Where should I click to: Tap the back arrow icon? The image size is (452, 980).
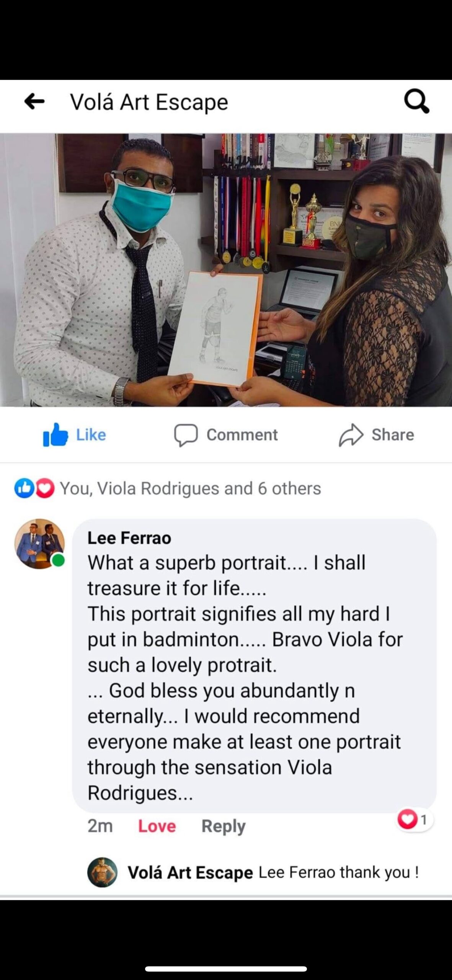(34, 102)
